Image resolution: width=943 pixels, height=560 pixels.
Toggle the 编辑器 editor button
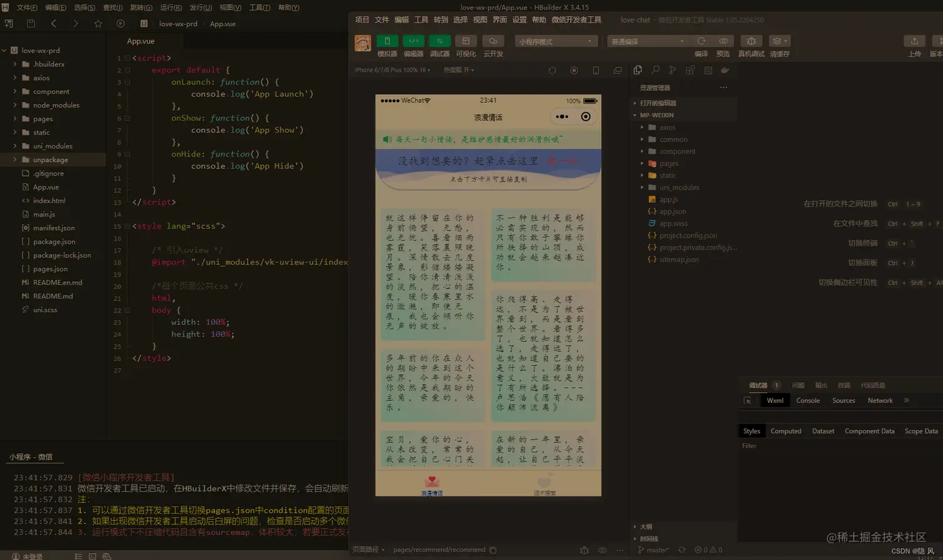(x=413, y=41)
